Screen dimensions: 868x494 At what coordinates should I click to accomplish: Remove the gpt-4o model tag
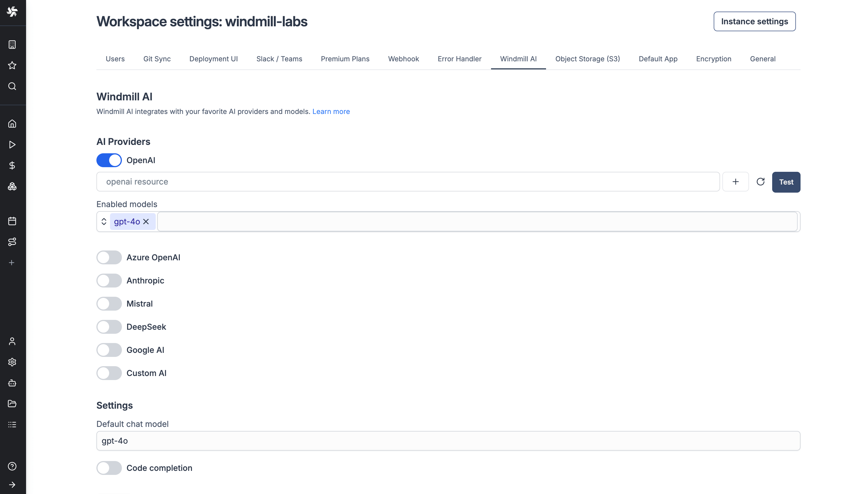click(146, 222)
